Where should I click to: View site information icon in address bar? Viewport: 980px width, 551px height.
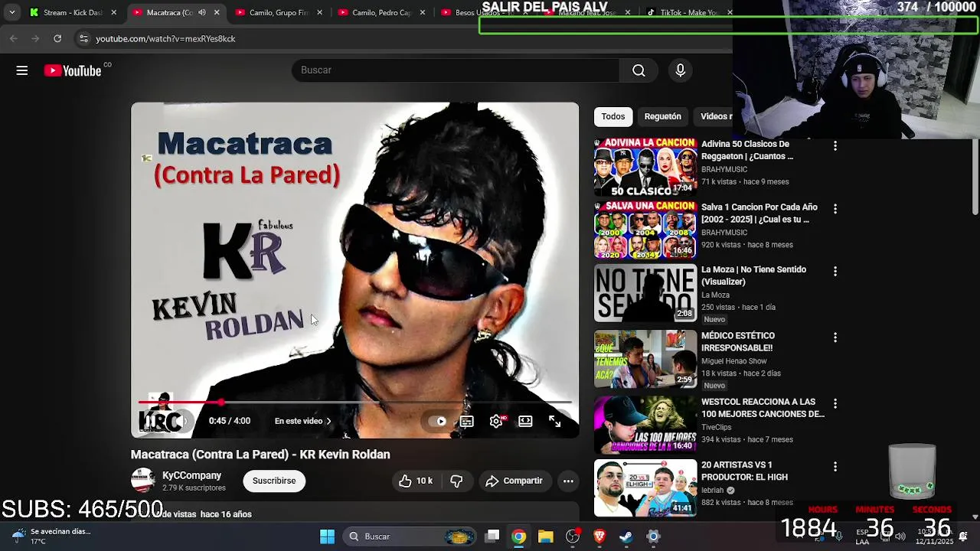tap(83, 38)
